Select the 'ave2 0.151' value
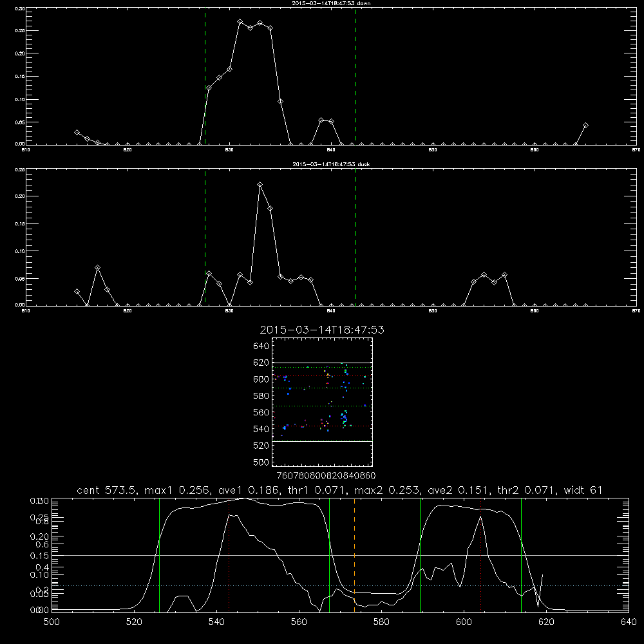The image size is (644, 644). pos(459,490)
